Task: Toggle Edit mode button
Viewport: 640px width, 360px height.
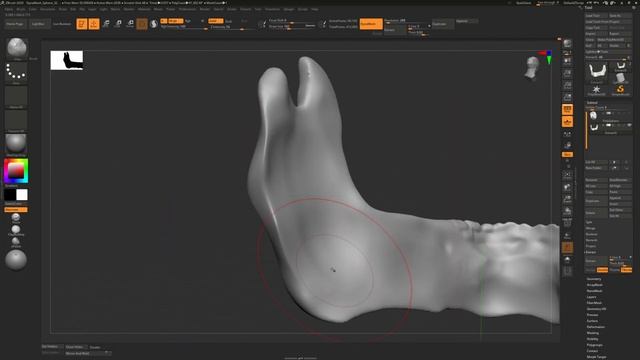Action: (82, 24)
